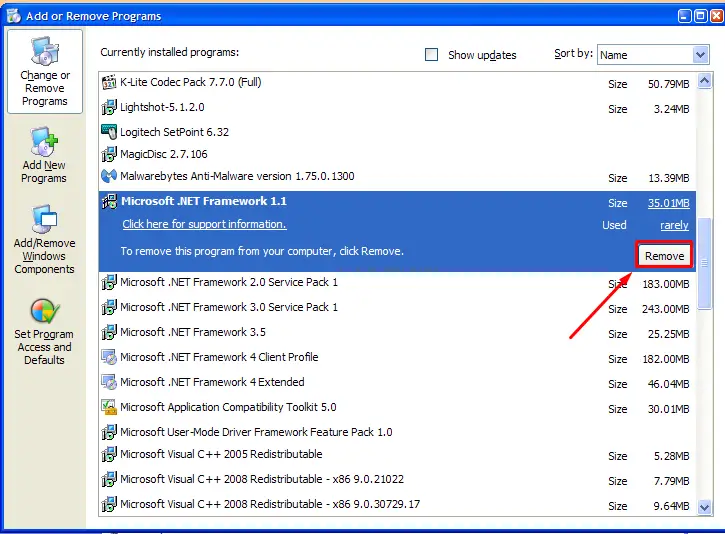This screenshot has height=534, width=725.
Task: Select Logitech SetPoint 6.32 entry
Action: click(397, 132)
